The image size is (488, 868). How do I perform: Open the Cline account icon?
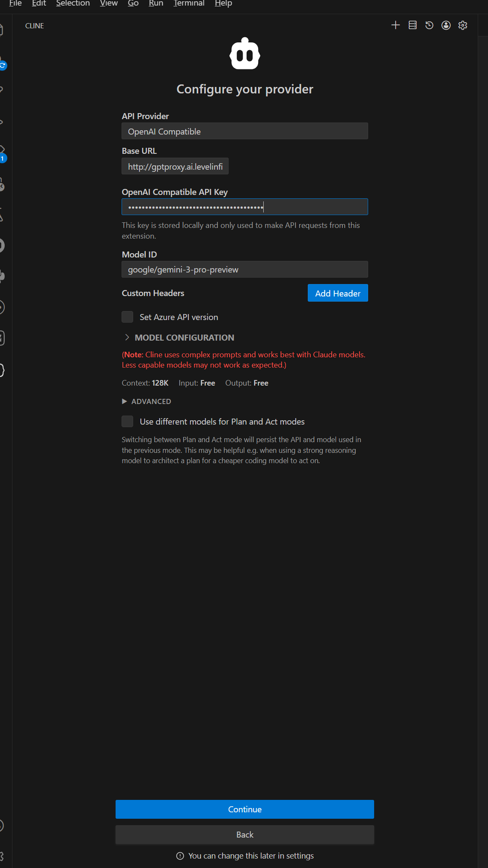pos(446,25)
